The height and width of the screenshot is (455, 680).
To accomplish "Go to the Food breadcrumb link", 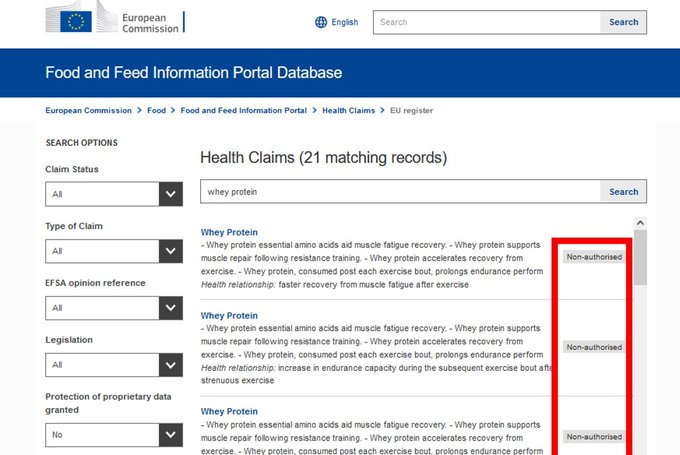I will [156, 110].
